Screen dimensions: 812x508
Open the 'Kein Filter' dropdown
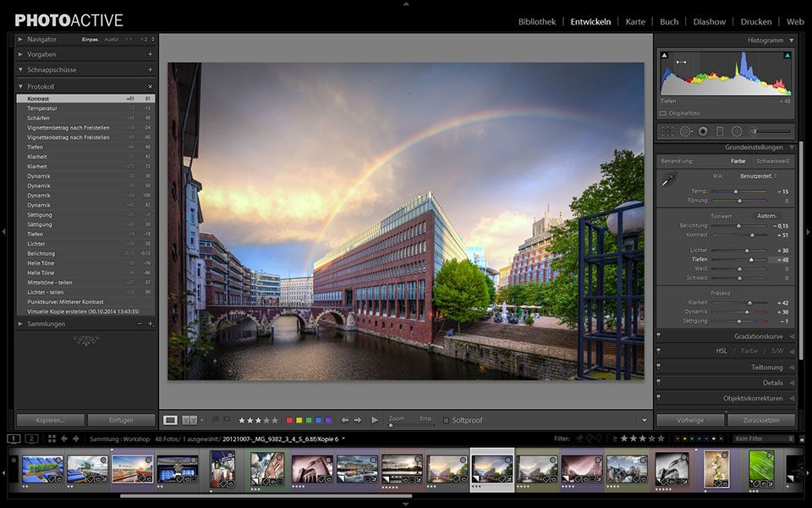tap(763, 439)
